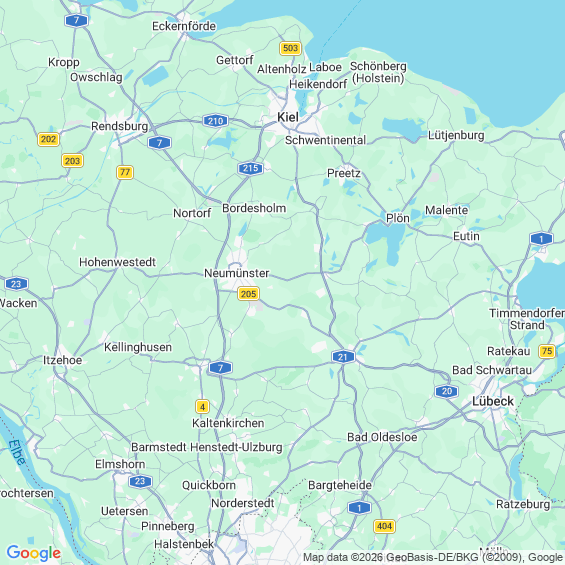The image size is (565, 565).
Task: Click the Neumünster town label
Action: [x=237, y=273]
